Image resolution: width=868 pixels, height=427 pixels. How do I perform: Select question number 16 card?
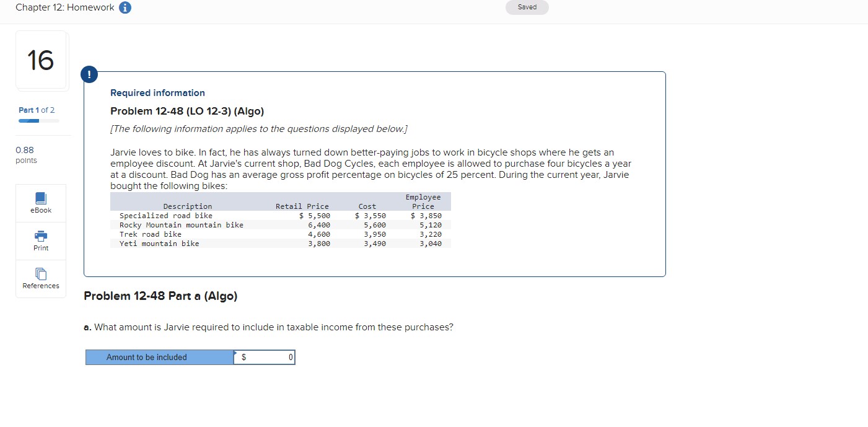point(41,60)
